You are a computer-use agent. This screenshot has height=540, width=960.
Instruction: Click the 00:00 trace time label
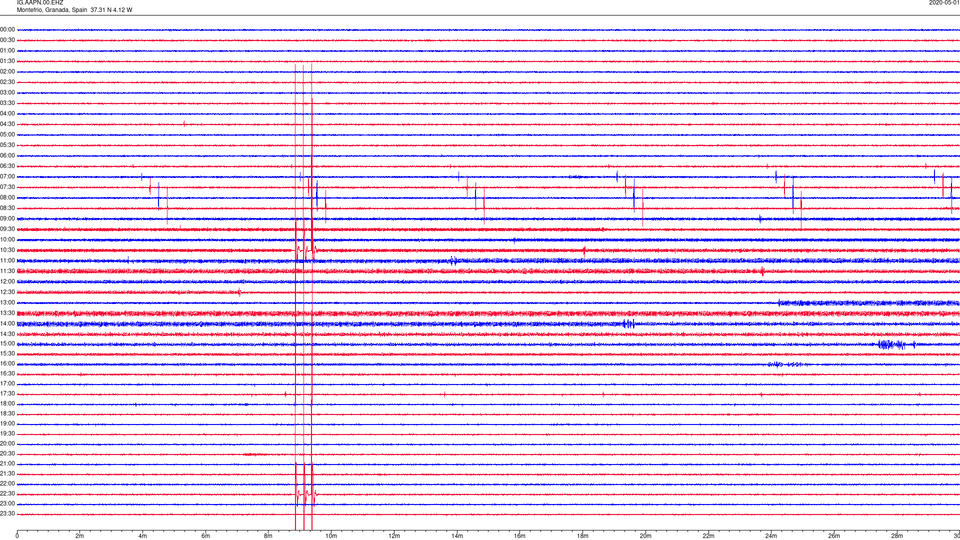coord(7,29)
